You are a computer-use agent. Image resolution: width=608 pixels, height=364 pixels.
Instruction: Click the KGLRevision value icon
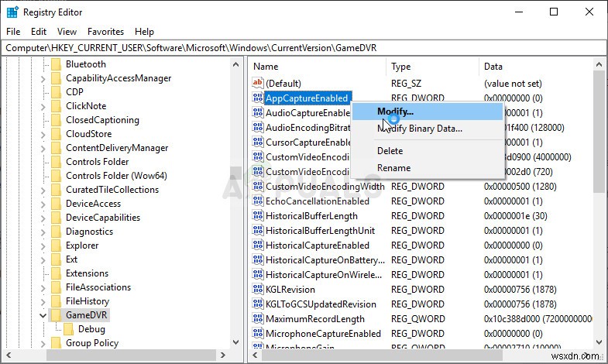click(257, 289)
